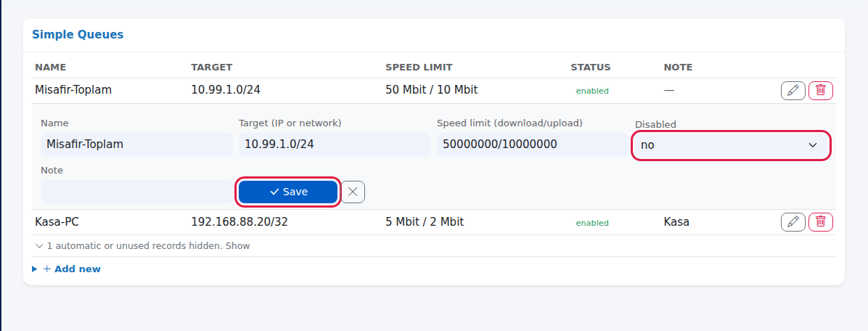Viewport: 868px width, 331px height.
Task: Expand the Add new section
Action: pos(67,269)
